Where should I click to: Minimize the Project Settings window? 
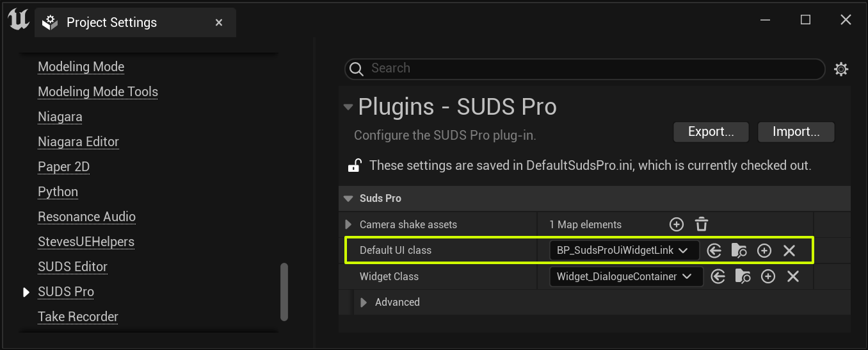click(x=765, y=20)
